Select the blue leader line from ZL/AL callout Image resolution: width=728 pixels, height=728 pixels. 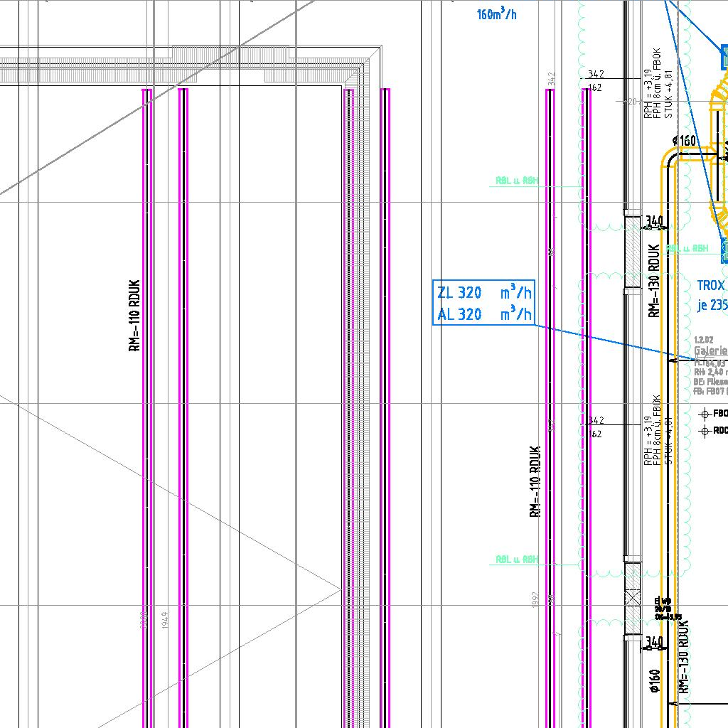(611, 340)
